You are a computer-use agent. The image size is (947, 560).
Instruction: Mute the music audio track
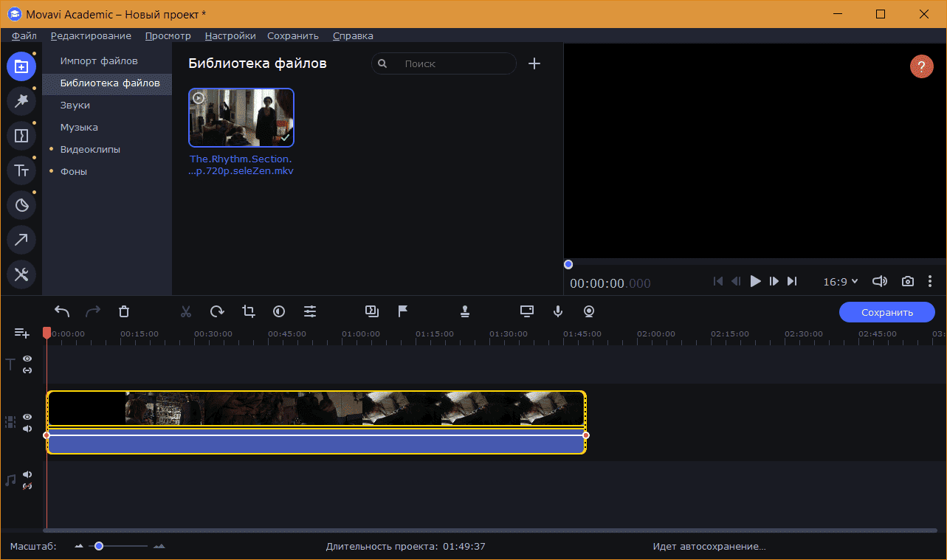tap(27, 474)
